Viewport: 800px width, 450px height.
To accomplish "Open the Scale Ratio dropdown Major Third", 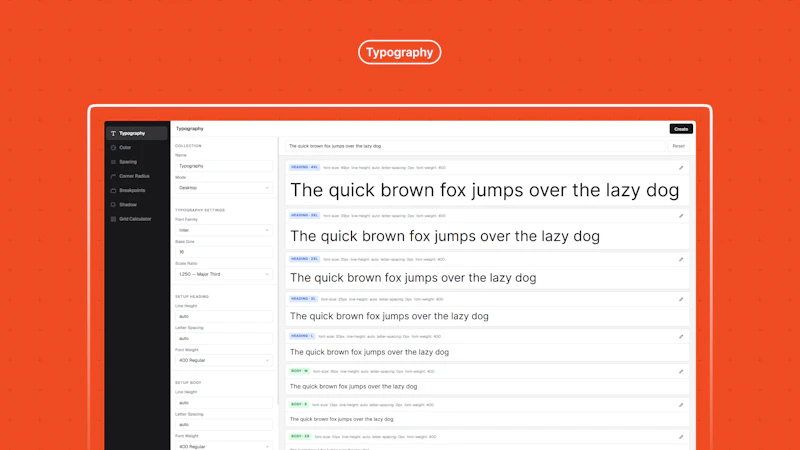I will [x=223, y=274].
